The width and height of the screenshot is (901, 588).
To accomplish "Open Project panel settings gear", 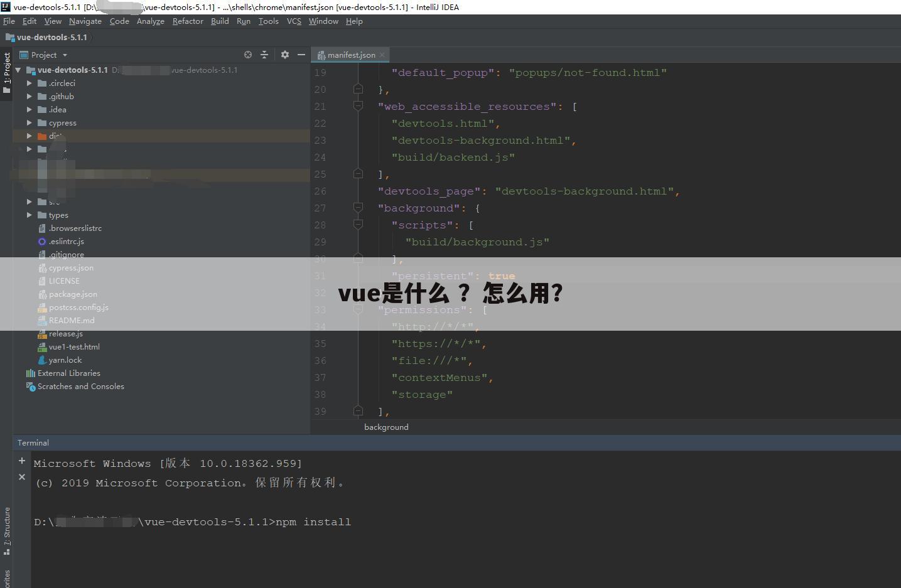I will coord(285,55).
